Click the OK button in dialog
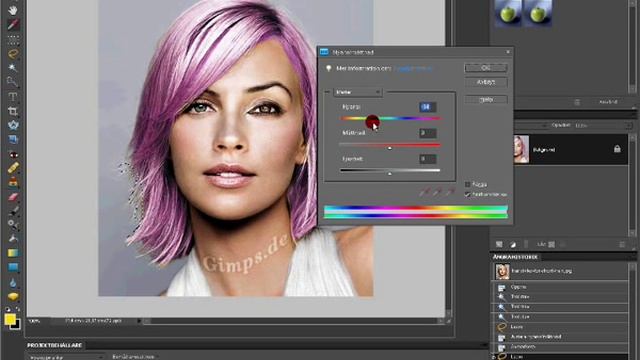This screenshot has width=640, height=360. [486, 68]
